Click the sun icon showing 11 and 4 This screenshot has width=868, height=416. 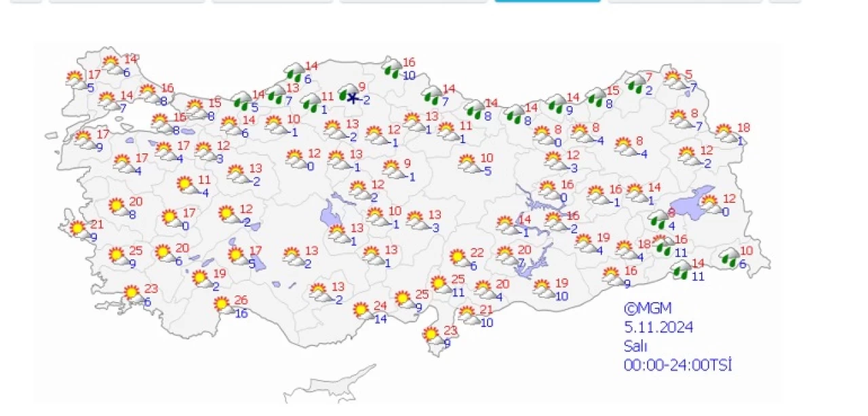point(186,185)
